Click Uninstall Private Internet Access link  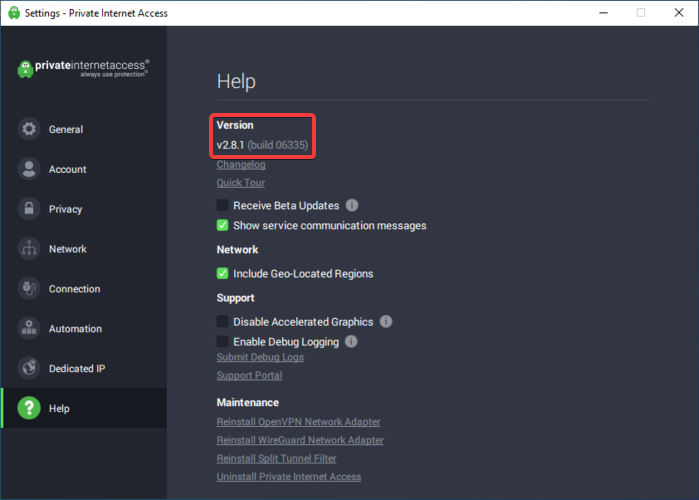289,476
